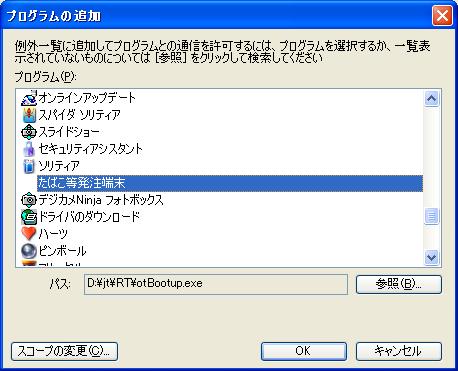This screenshot has height=371, width=458.
Task: Select セキュリティアシスタント entry
Action: click(90, 149)
